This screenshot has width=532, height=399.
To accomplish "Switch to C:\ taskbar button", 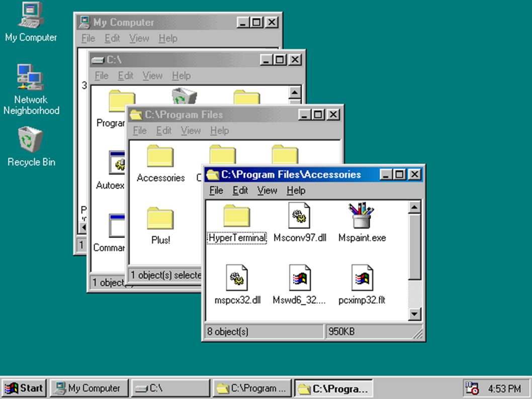I will (170, 388).
